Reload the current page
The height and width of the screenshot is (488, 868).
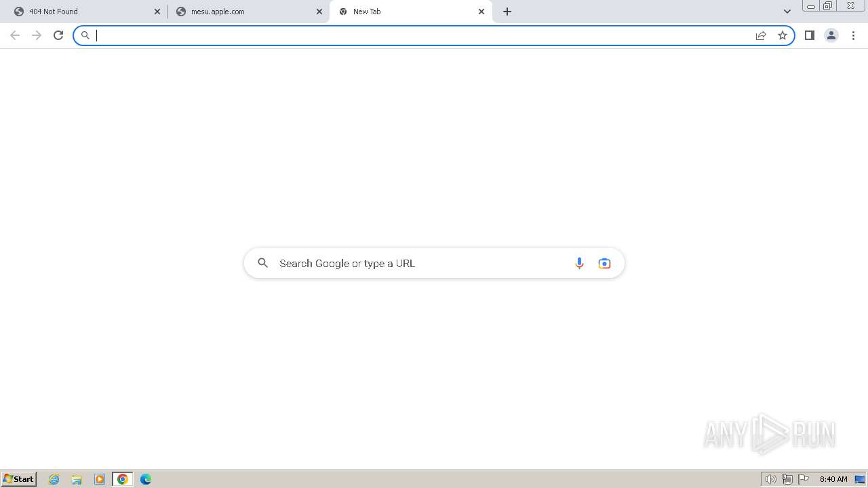58,35
